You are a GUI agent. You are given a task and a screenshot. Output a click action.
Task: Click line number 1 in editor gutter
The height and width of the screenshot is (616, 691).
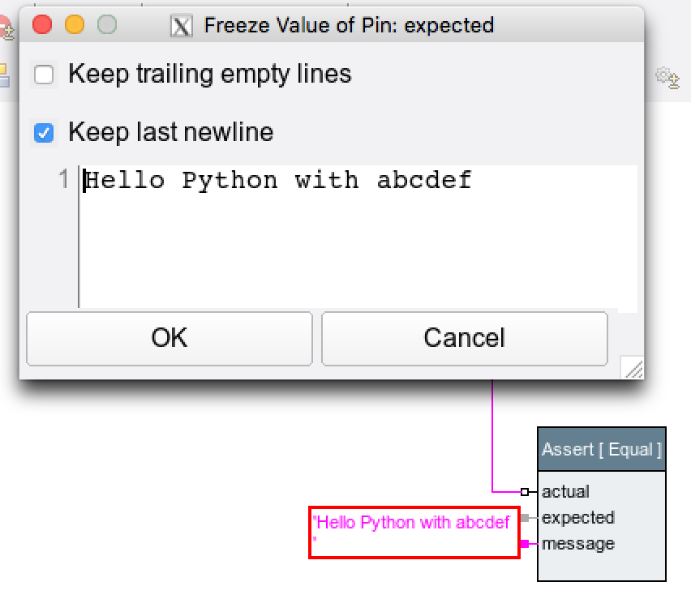click(x=64, y=180)
